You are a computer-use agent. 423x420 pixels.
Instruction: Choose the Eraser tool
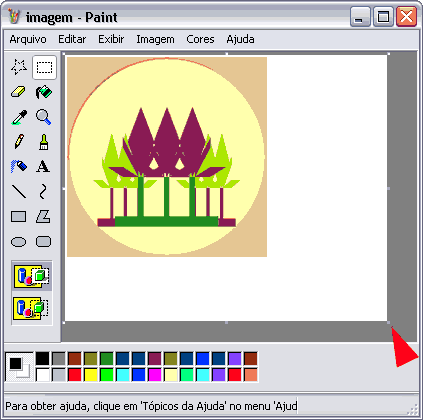[19, 92]
